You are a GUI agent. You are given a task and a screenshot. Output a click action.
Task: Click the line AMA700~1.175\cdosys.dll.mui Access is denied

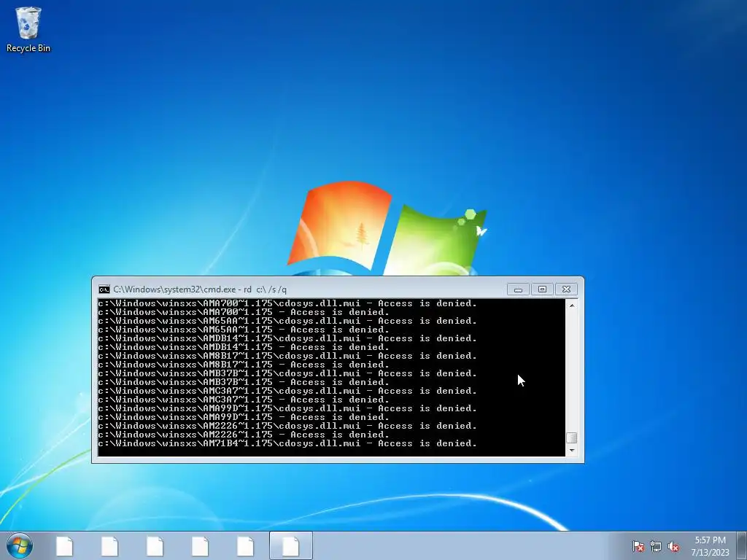click(x=287, y=303)
